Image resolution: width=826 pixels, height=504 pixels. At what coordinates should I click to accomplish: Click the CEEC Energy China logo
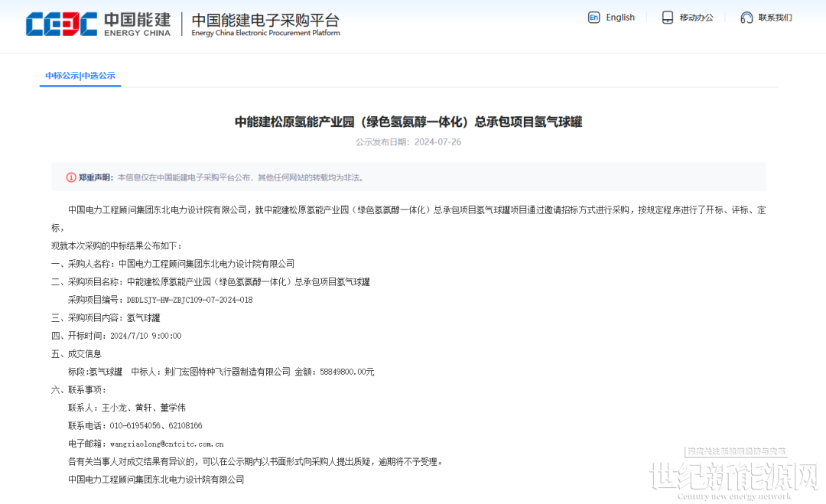(x=98, y=24)
